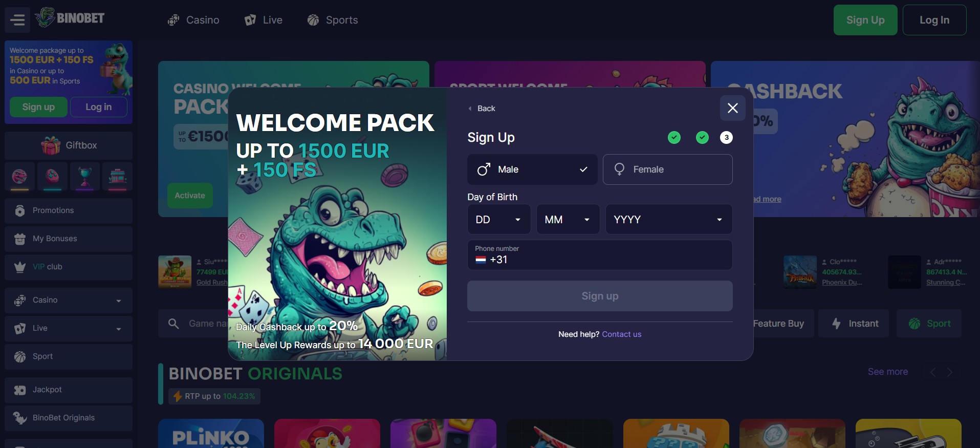Open the hamburger menu icon
The width and height of the screenshot is (980, 448).
click(17, 20)
